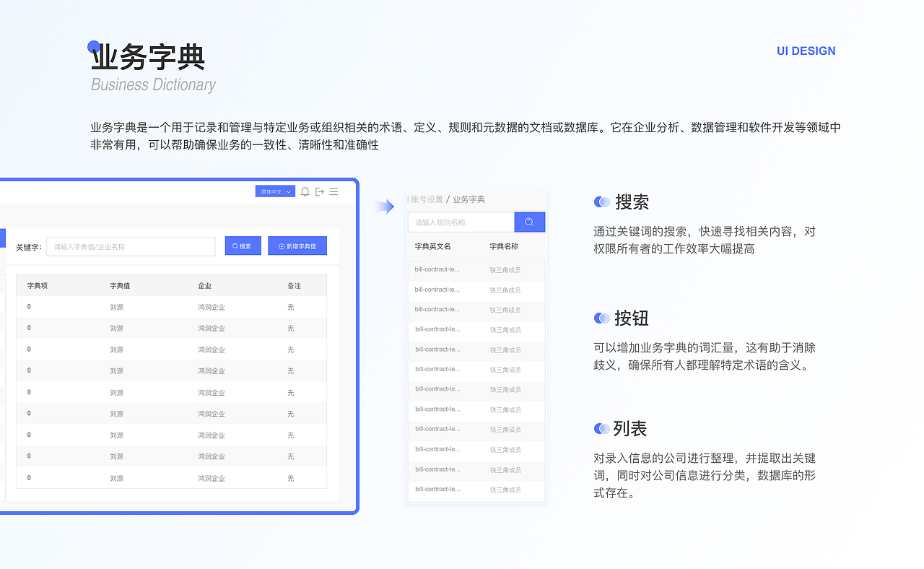
Task: Click the circle icon beside the 搜索 heading
Action: point(601,202)
